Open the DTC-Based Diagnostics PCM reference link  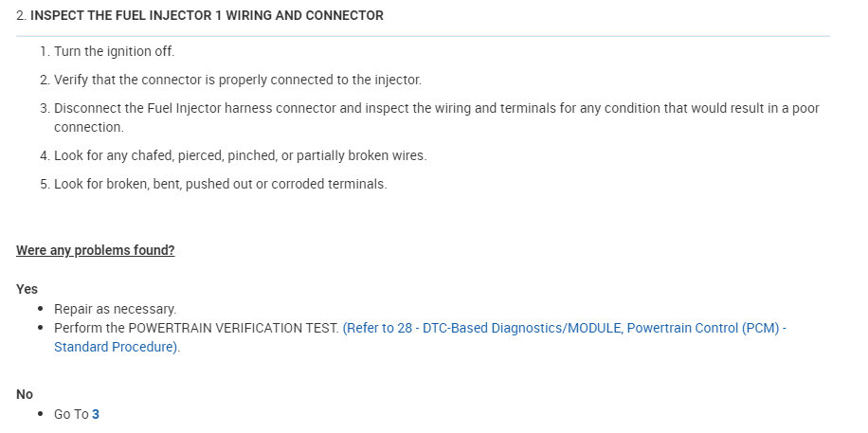pyautogui.click(x=564, y=328)
